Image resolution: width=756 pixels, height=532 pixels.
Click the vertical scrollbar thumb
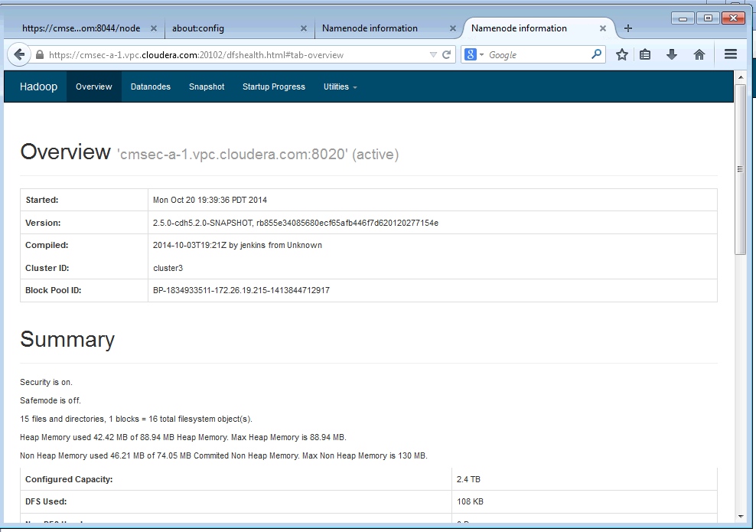point(740,169)
